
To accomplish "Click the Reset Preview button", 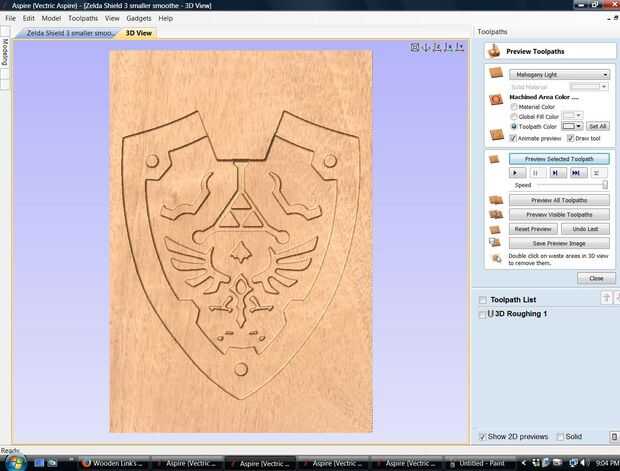I will (533, 229).
